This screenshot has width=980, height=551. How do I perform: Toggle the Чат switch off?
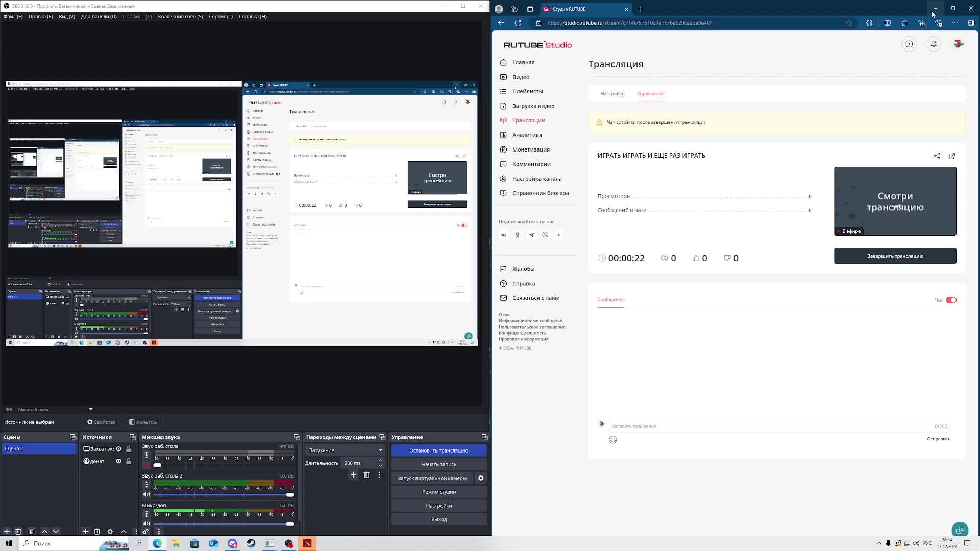tap(951, 300)
